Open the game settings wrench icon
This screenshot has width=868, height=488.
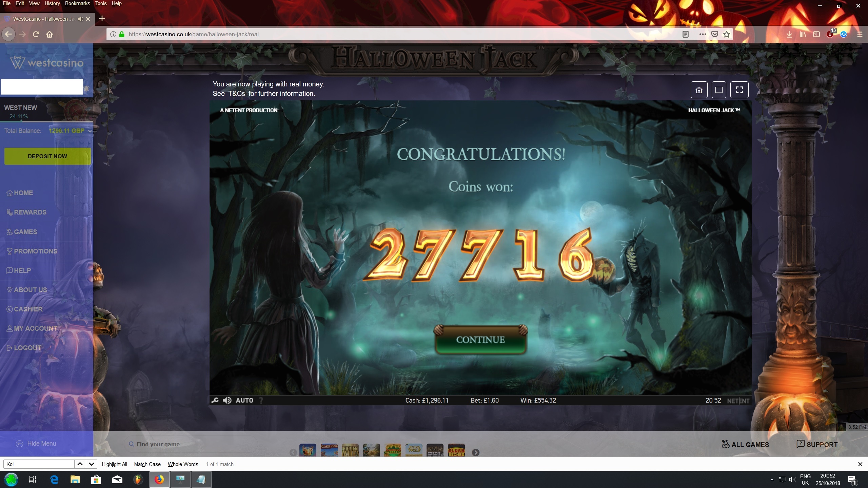215,400
